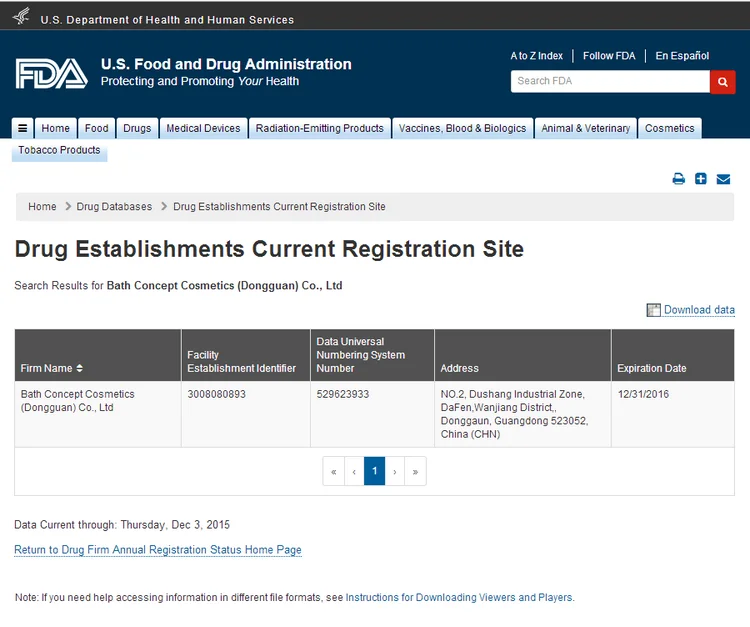750x627 pixels.
Task: Open the Medical Devices tab
Action: (203, 128)
